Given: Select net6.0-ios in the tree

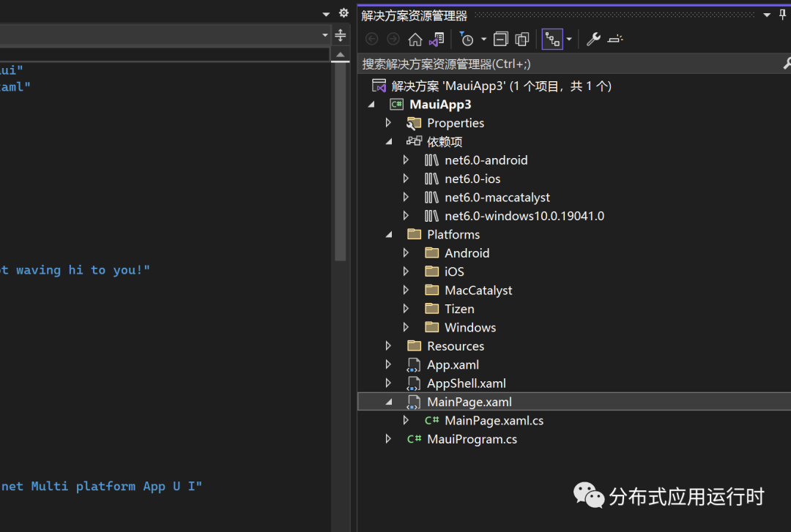Looking at the screenshot, I should [x=472, y=179].
